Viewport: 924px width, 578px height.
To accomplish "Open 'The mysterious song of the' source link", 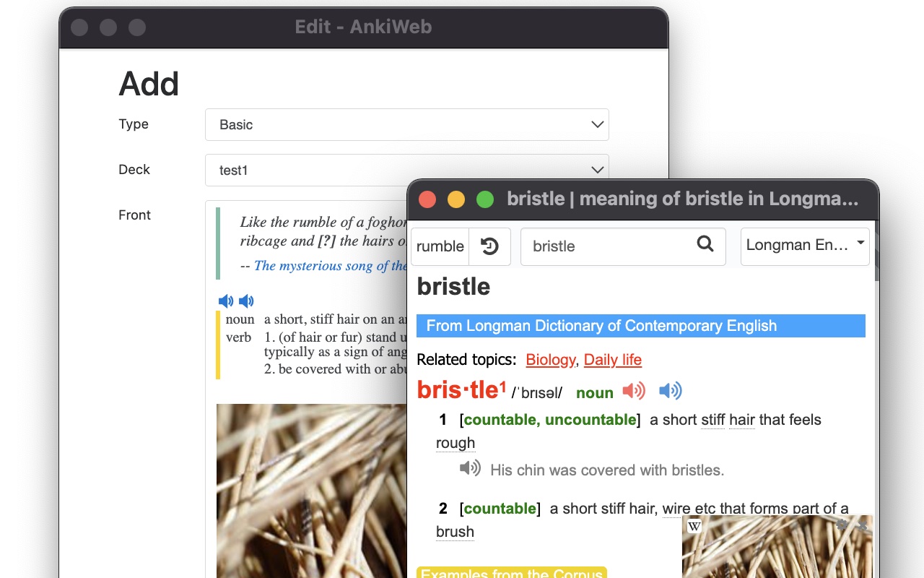I will point(331,266).
